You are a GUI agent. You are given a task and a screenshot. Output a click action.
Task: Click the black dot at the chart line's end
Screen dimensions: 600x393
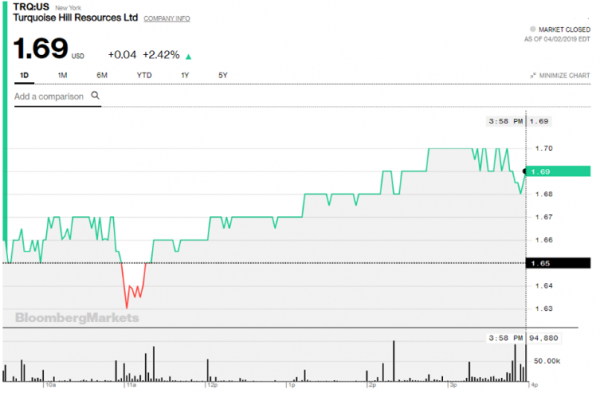[x=525, y=171]
